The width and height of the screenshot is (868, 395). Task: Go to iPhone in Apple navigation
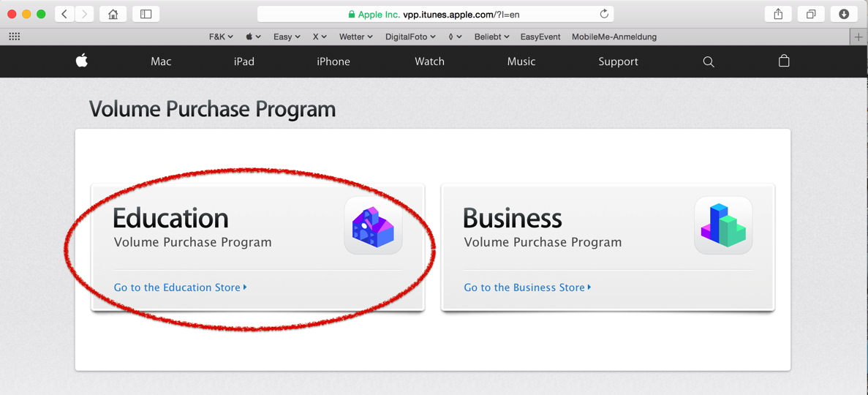[333, 61]
